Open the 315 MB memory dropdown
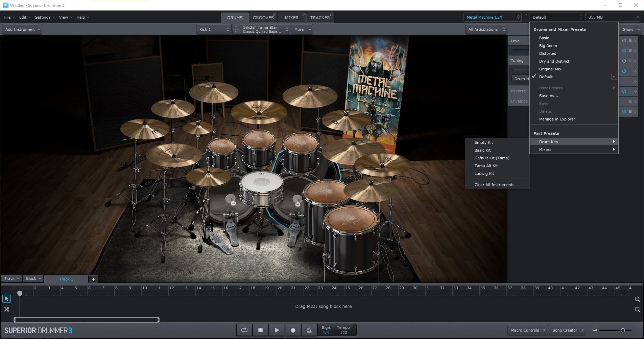The height and width of the screenshot is (339, 644). [x=613, y=17]
